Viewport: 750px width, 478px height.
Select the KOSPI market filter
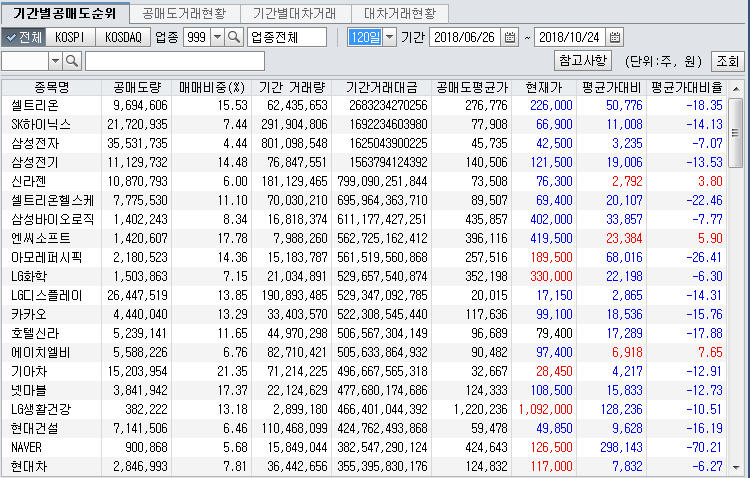pyautogui.click(x=70, y=38)
